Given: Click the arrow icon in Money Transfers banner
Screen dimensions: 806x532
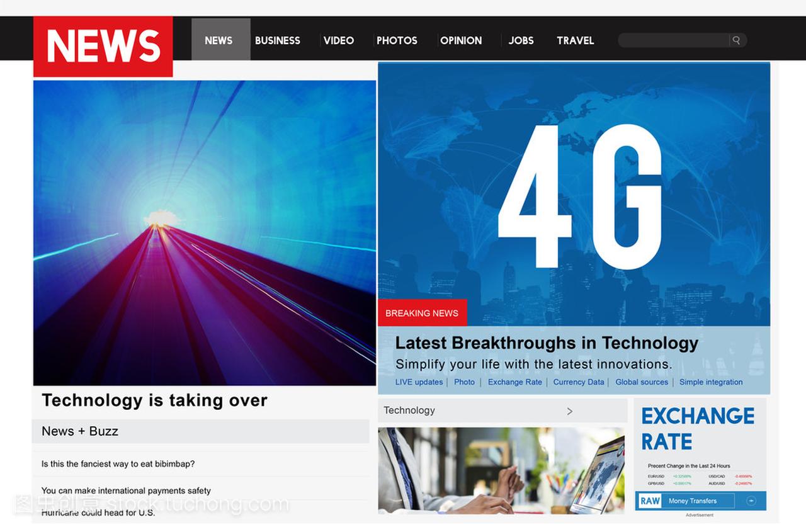Looking at the screenshot, I should click(751, 501).
